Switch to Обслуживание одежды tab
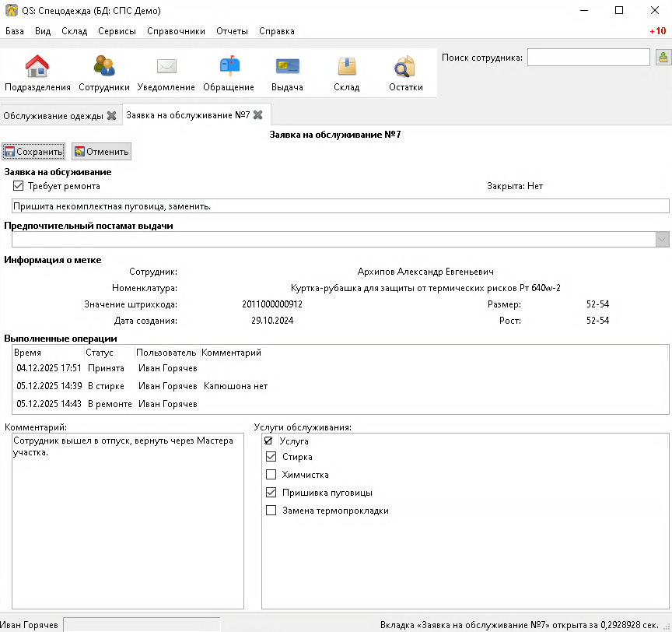Viewport: 672px width, 632px height. tap(53, 115)
